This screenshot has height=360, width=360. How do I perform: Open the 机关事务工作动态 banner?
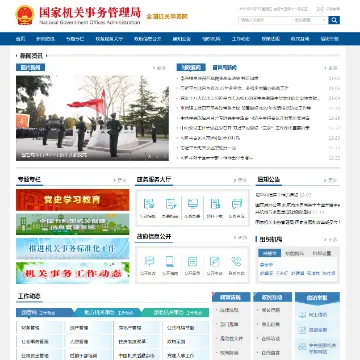coord(73,273)
